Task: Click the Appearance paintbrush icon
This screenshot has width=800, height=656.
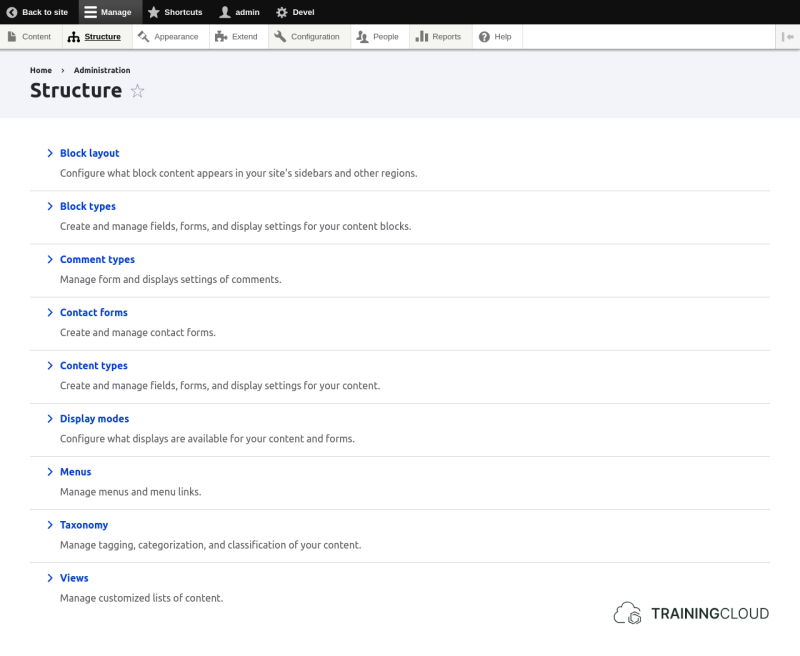Action: pos(143,36)
